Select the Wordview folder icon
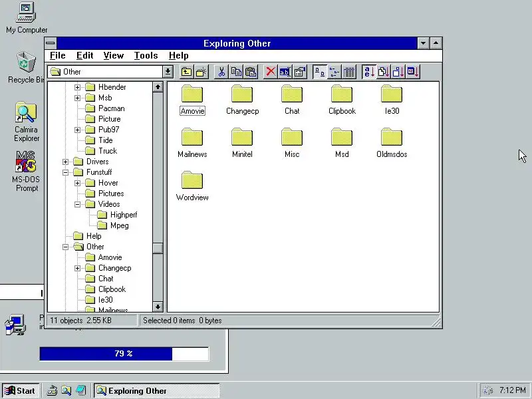 192,180
